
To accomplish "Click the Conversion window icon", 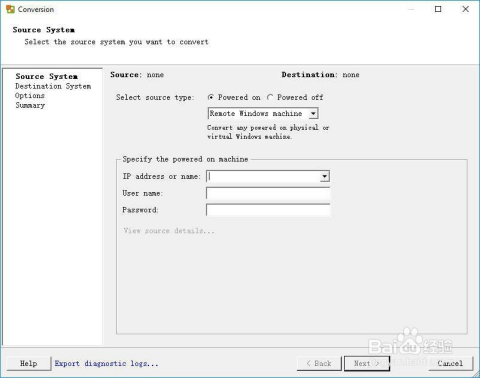I will click(10, 9).
